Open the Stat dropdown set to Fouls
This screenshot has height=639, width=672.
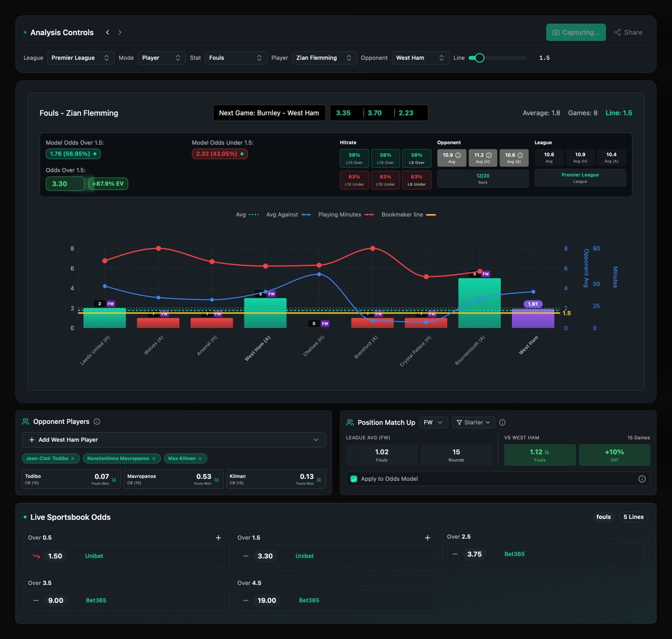tap(236, 58)
